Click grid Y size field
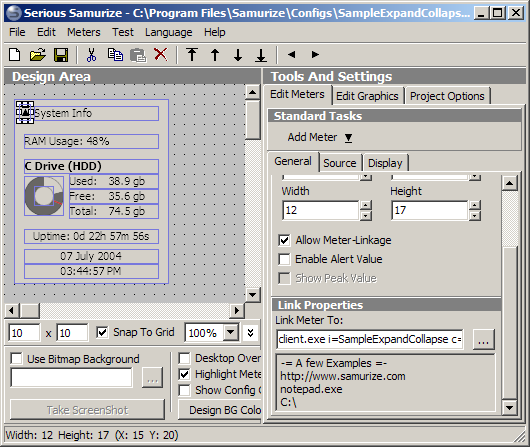 (72, 333)
